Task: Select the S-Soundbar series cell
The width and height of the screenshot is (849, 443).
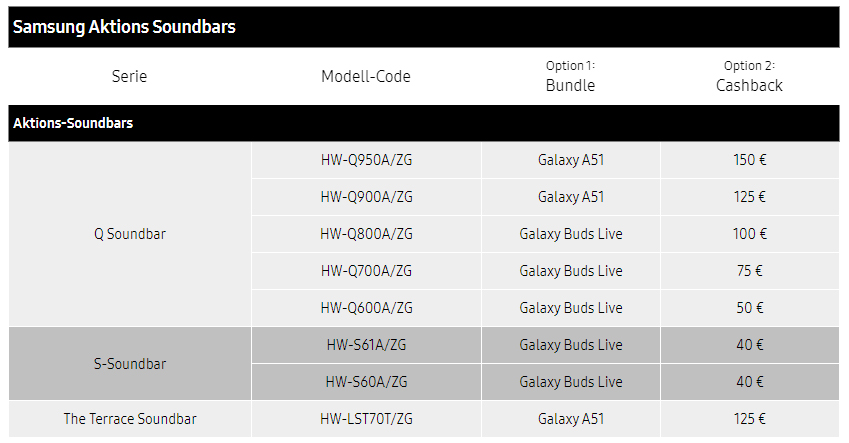Action: pos(129,364)
